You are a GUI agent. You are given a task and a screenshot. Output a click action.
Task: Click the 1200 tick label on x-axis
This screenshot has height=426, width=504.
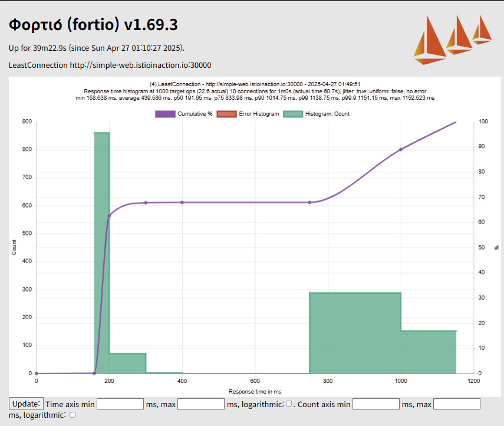click(x=474, y=381)
